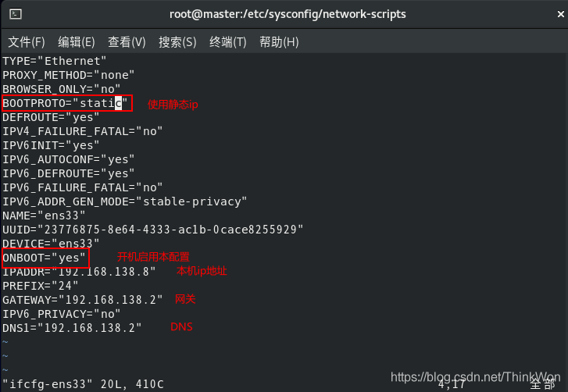
Task: Place cursor on the BOOTPROTO="static" line
Action: pos(66,103)
